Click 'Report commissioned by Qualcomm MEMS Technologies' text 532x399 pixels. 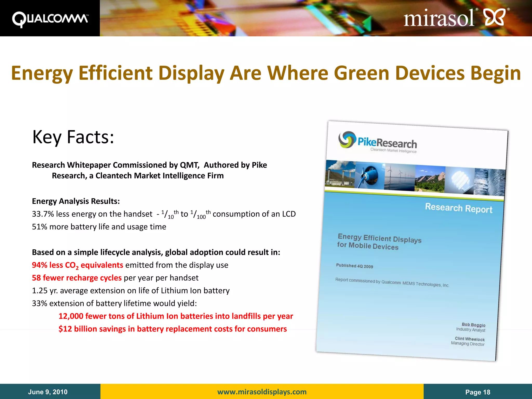[392, 282]
